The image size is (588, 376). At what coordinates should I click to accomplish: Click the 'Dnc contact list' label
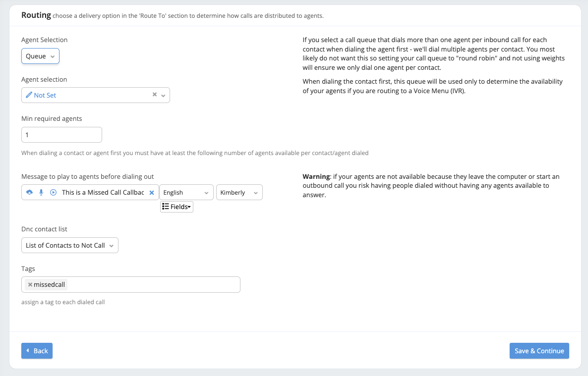(44, 229)
